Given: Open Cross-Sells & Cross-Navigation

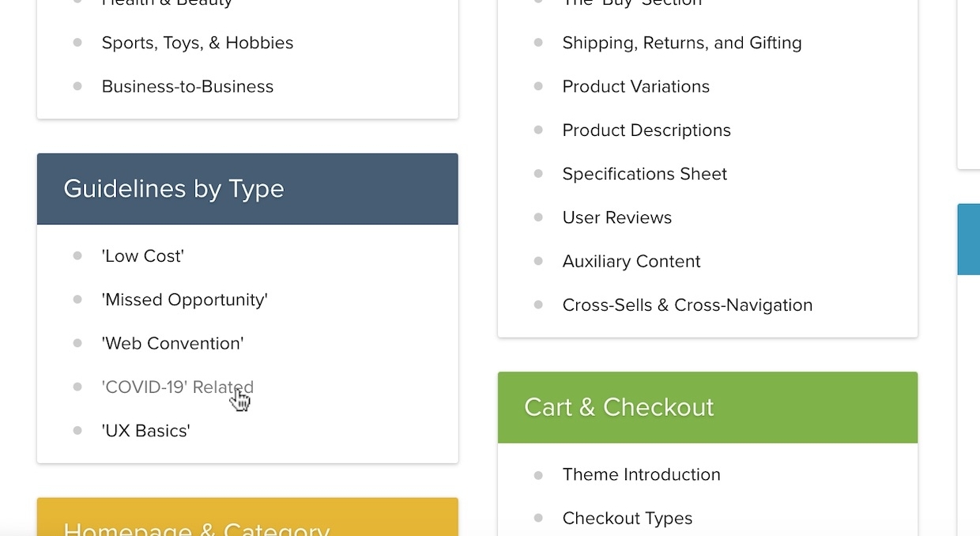Looking at the screenshot, I should click(688, 305).
